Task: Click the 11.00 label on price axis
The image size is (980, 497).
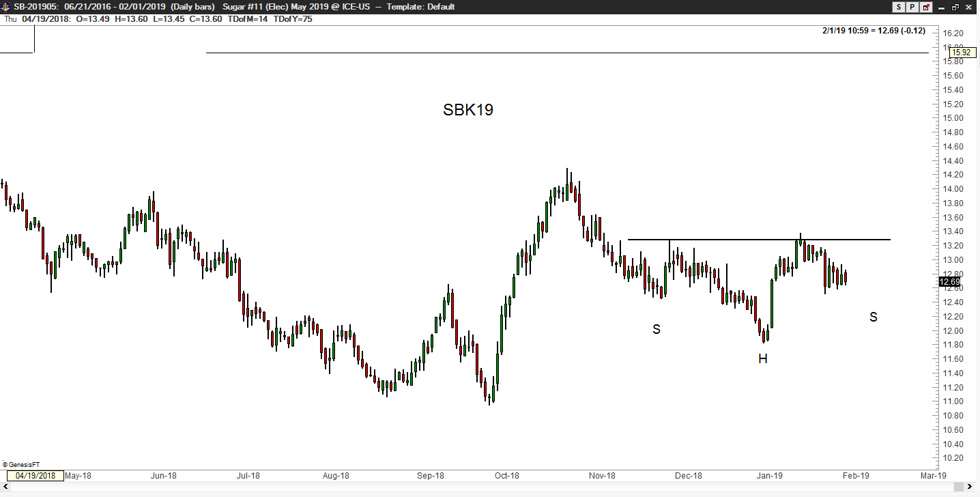Action: (x=953, y=401)
